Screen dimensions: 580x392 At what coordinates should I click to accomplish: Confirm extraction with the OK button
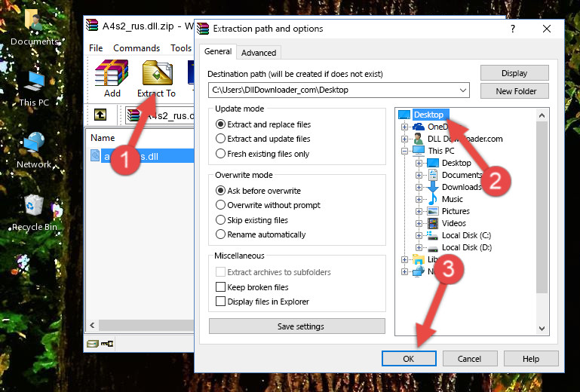tap(409, 359)
